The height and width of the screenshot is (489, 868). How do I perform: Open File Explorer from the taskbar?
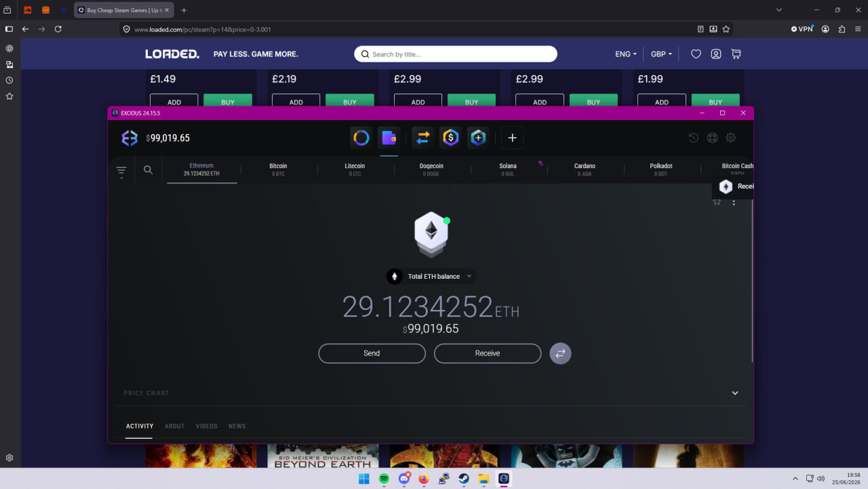(484, 479)
